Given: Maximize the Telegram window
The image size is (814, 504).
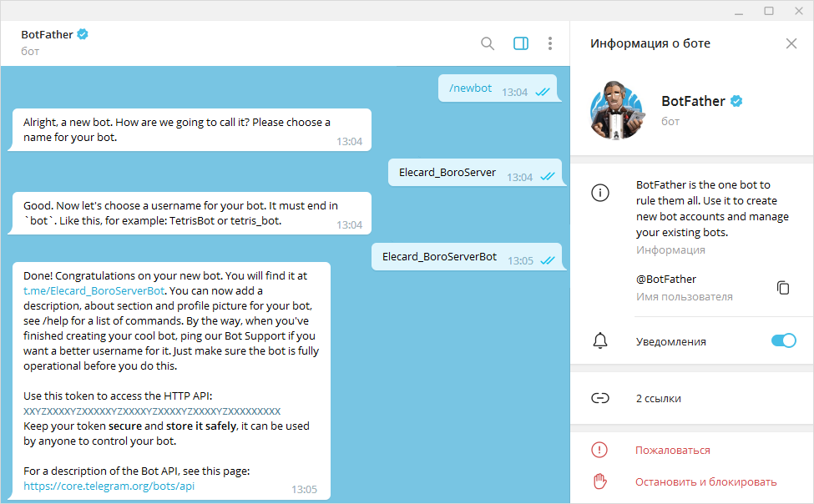Looking at the screenshot, I should pos(769,11).
